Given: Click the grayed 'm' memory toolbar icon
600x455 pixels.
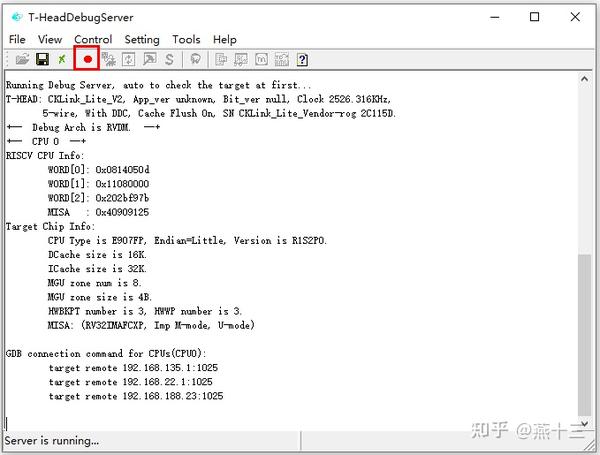Looking at the screenshot, I should click(261, 59).
